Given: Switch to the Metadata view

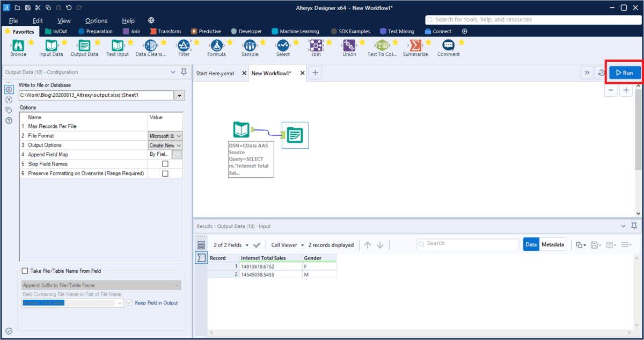Looking at the screenshot, I should pyautogui.click(x=553, y=244).
